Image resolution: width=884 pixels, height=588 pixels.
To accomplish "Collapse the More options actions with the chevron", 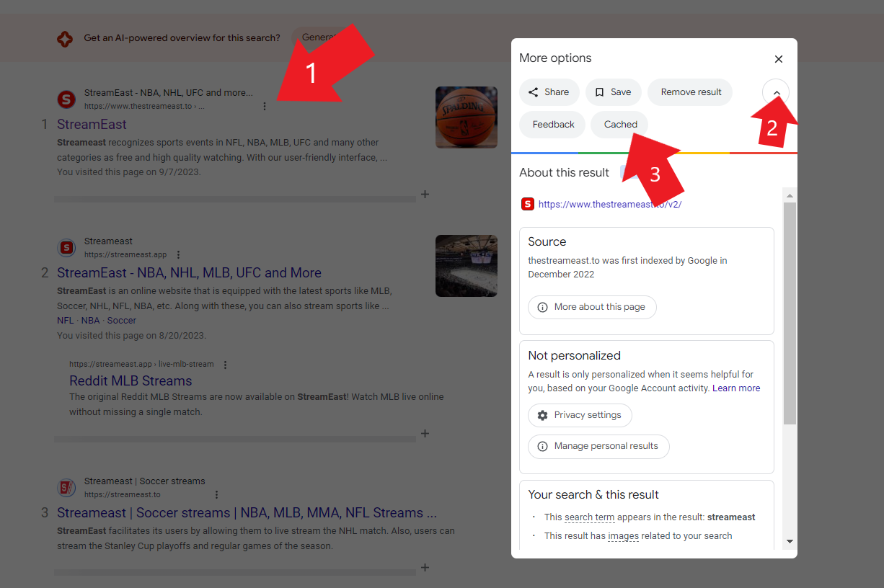I will [x=776, y=92].
